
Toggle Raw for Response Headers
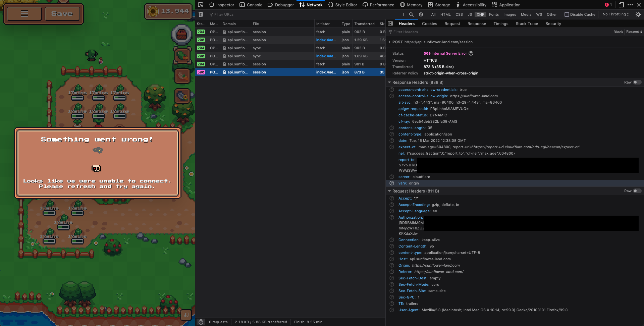click(x=637, y=82)
